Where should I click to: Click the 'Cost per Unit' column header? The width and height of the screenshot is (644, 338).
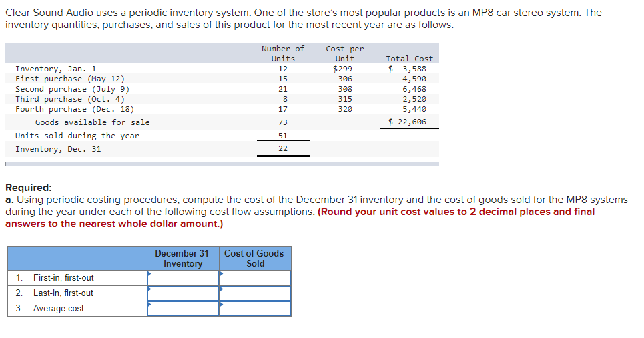click(x=345, y=54)
